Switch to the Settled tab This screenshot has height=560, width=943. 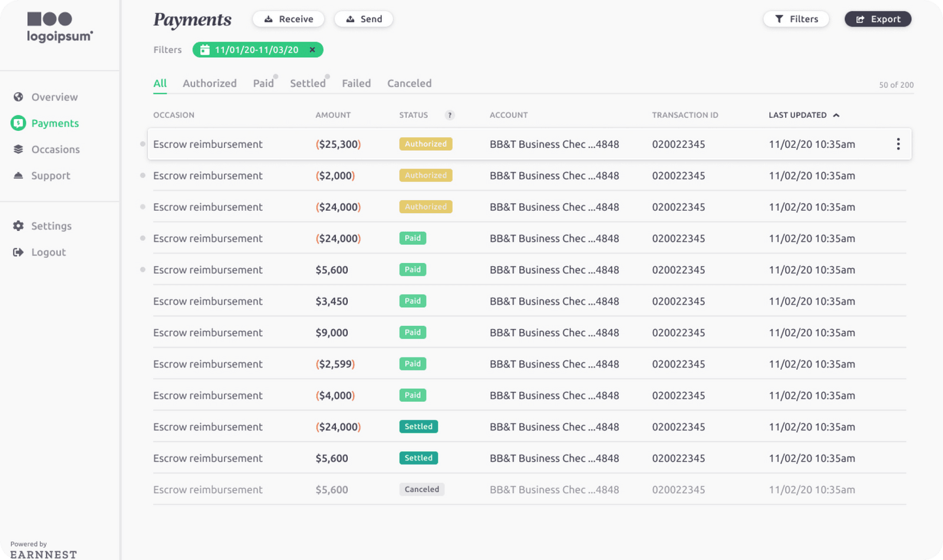(x=308, y=84)
